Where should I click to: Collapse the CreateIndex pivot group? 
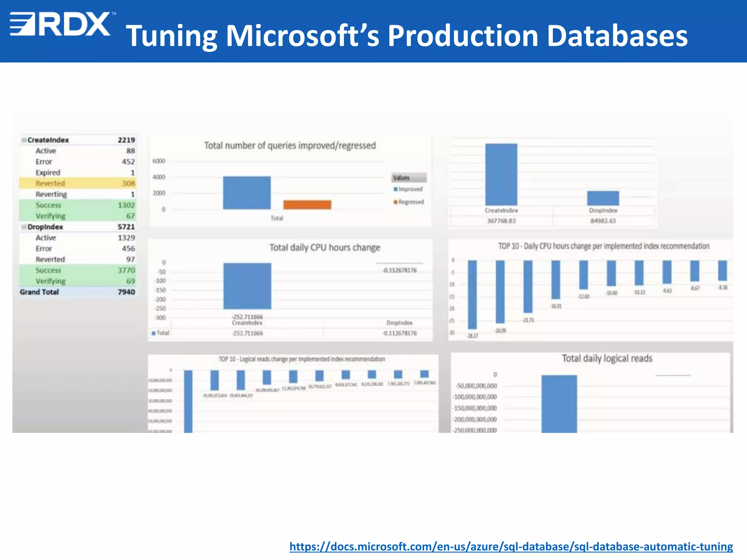[x=24, y=140]
